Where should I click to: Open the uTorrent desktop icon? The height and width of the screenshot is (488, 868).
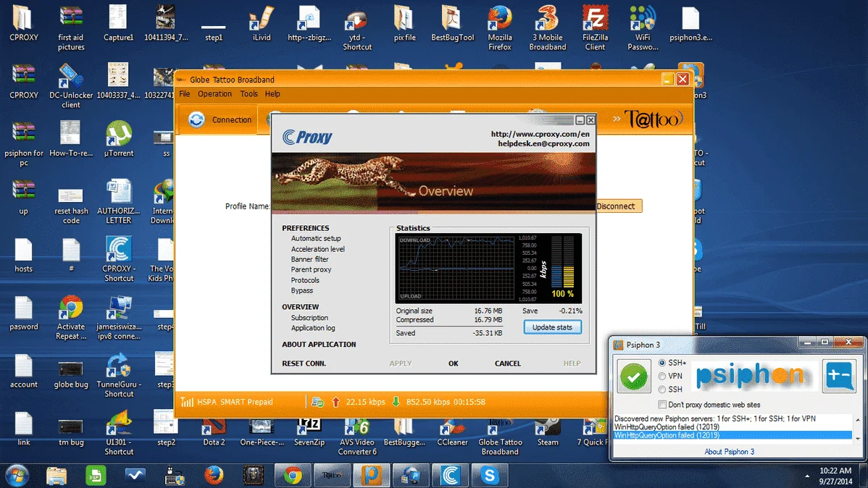pyautogui.click(x=119, y=138)
